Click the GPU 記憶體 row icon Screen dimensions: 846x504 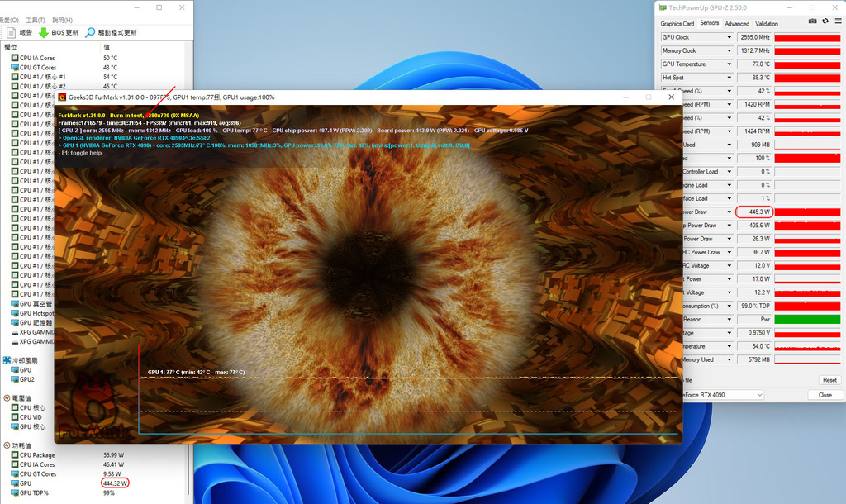(x=15, y=323)
